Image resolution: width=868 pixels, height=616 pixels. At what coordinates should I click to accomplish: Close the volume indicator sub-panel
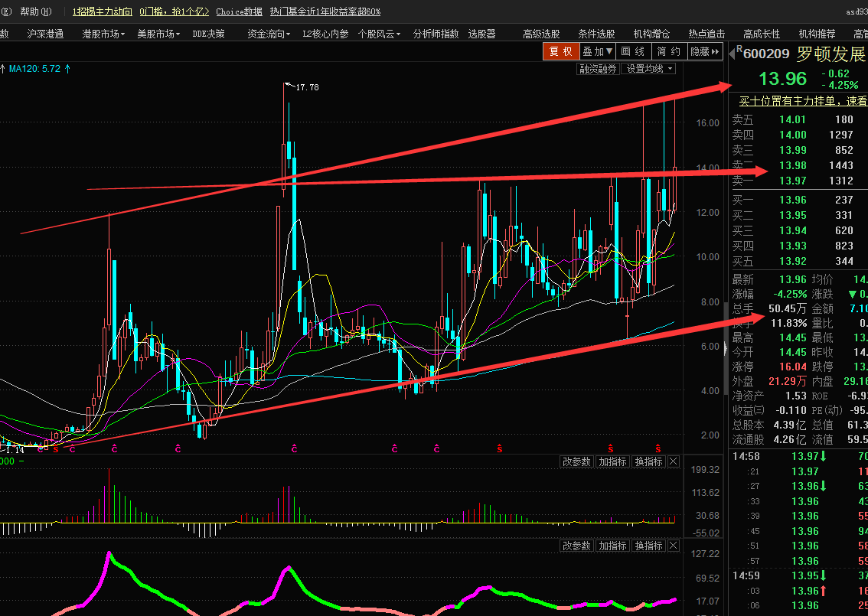[674, 461]
